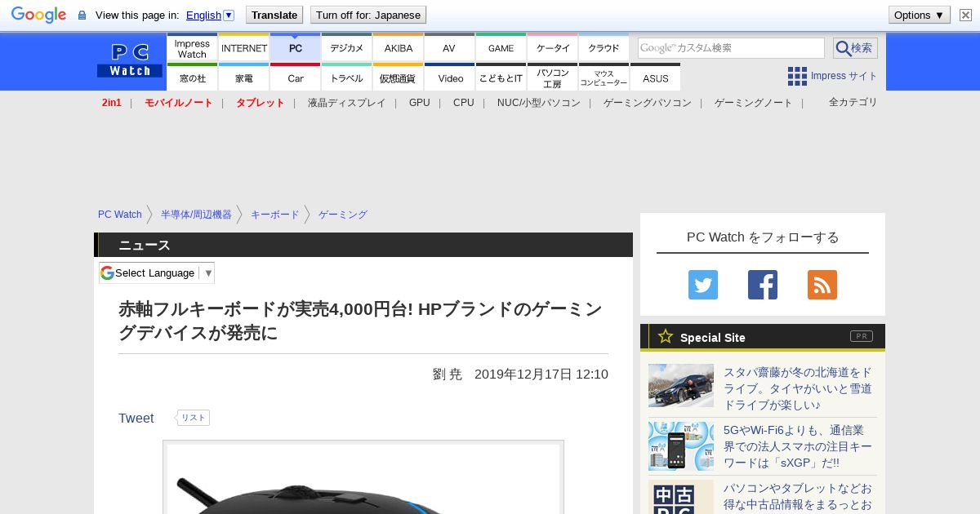Open the GAME tab
Viewport: 980px width, 514px height.
501,47
